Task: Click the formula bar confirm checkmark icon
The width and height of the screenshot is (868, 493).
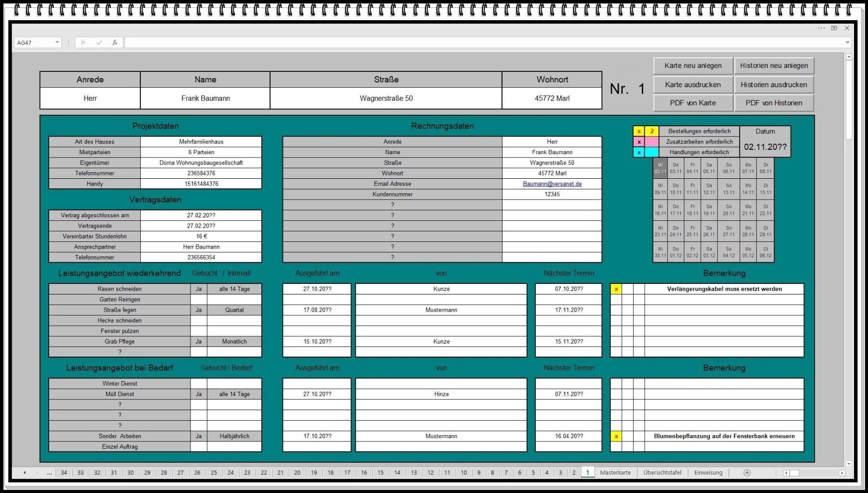Action: pyautogui.click(x=99, y=42)
